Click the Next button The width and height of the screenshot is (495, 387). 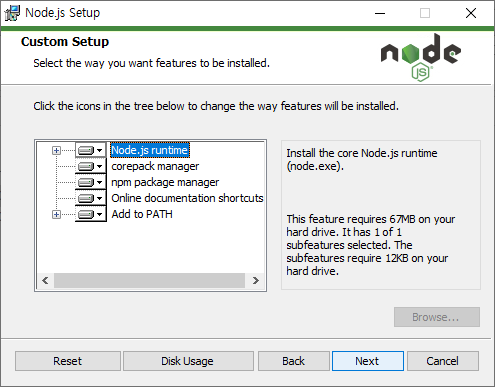[x=368, y=361]
